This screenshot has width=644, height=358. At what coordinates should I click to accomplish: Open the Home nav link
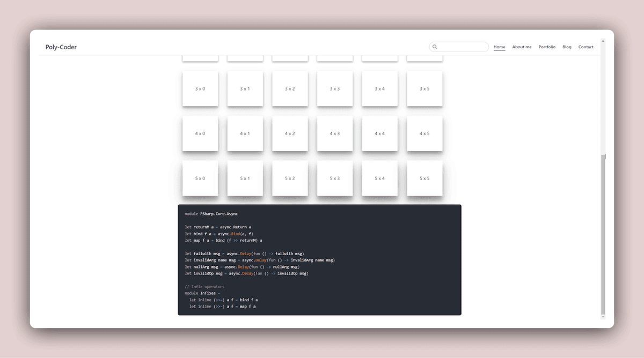point(499,47)
